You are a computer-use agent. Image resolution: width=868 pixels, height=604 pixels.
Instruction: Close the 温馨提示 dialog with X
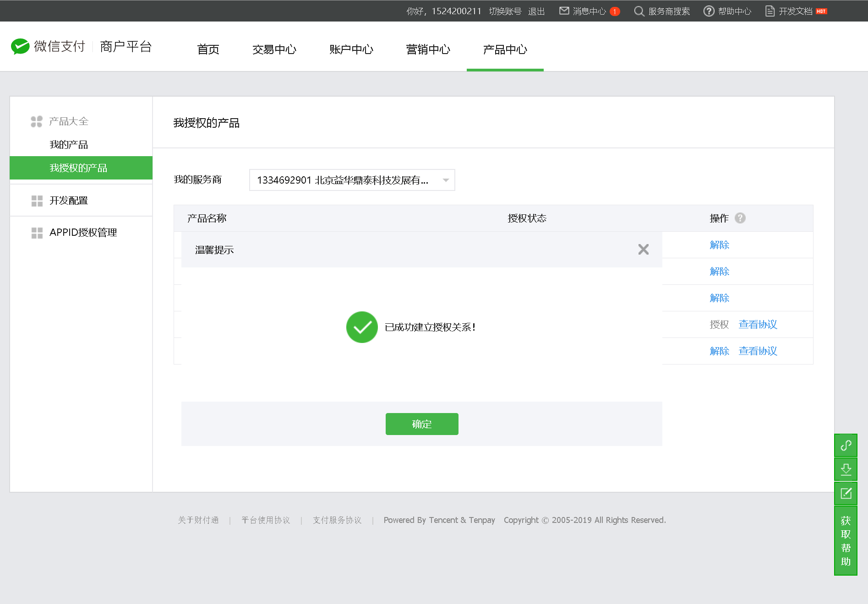(x=643, y=249)
